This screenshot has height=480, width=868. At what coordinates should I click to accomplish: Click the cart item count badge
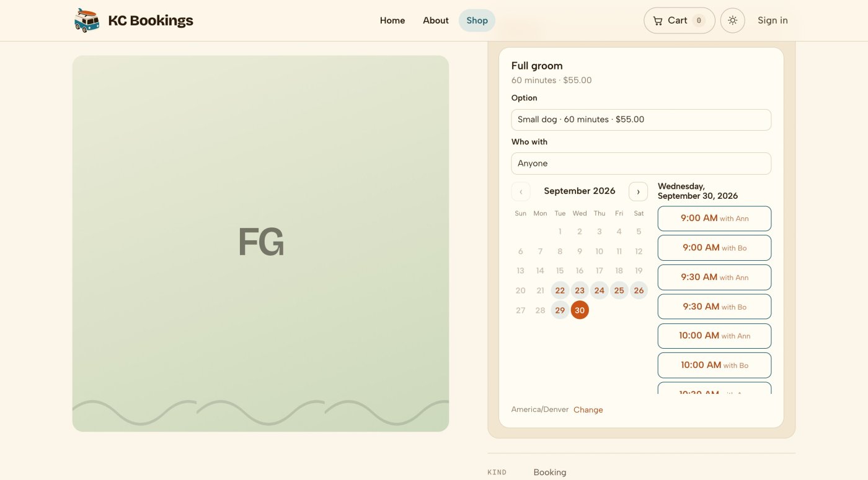point(699,20)
